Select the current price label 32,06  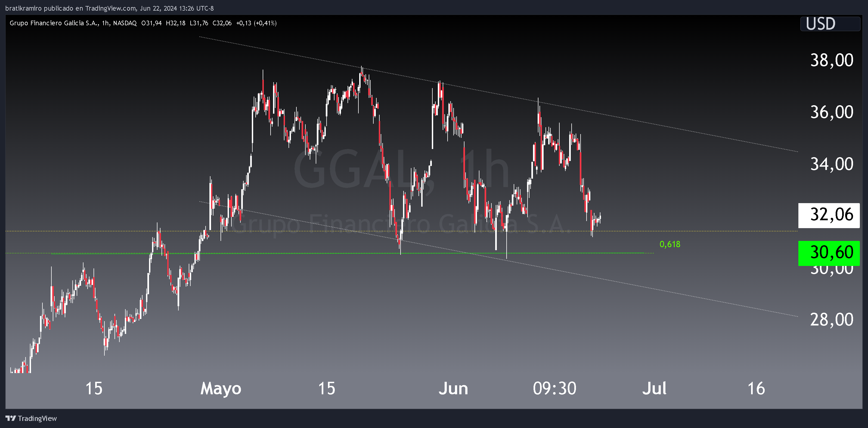click(829, 215)
